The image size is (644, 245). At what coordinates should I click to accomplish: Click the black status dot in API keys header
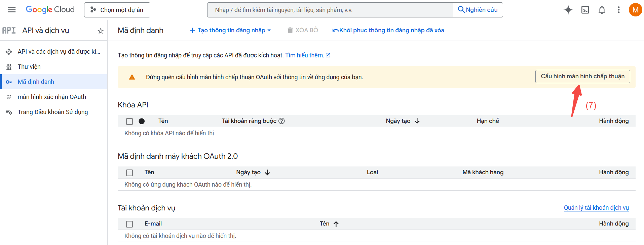click(142, 121)
